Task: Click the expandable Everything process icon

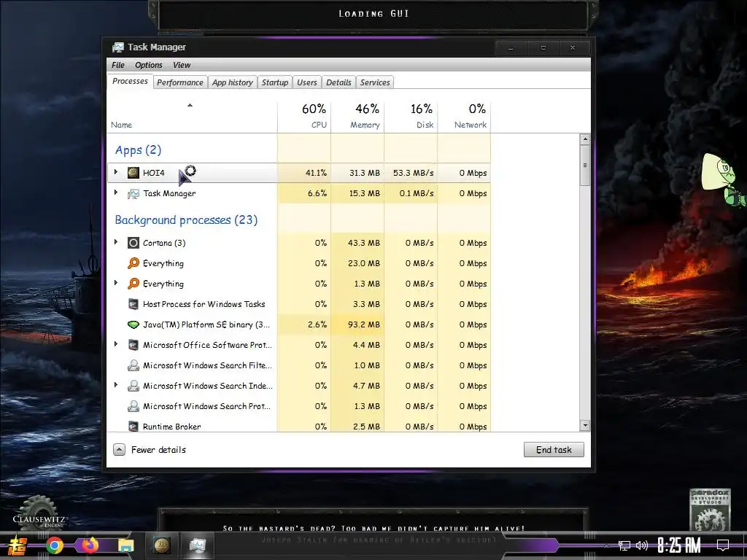Action: pos(133,284)
